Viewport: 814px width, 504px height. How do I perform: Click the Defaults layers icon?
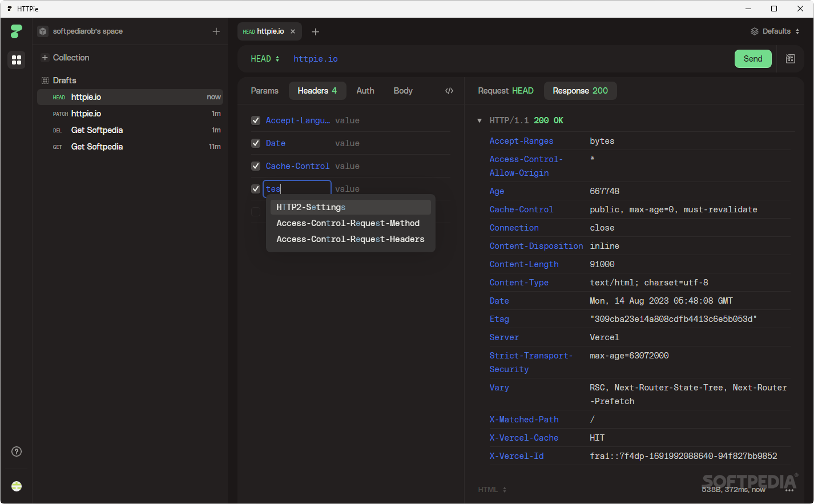[755, 31]
